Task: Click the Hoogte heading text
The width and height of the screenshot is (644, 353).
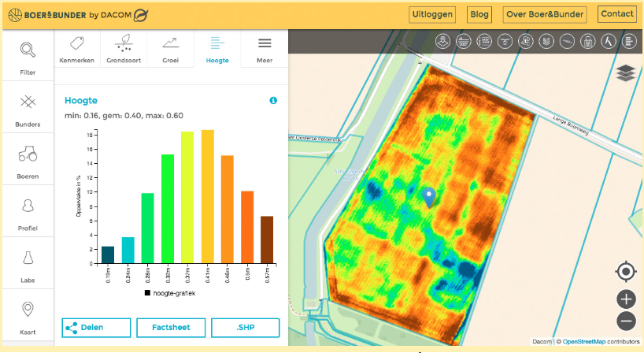Action: tap(81, 100)
